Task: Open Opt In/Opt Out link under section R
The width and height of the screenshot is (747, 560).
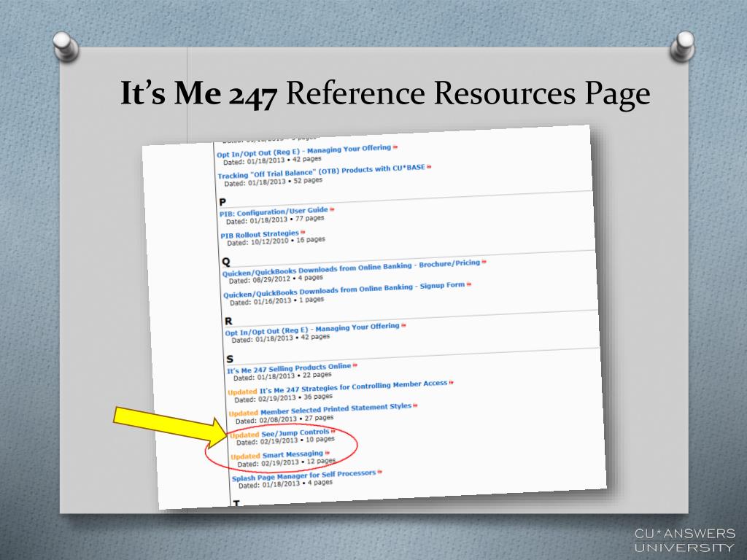Action: (x=312, y=329)
